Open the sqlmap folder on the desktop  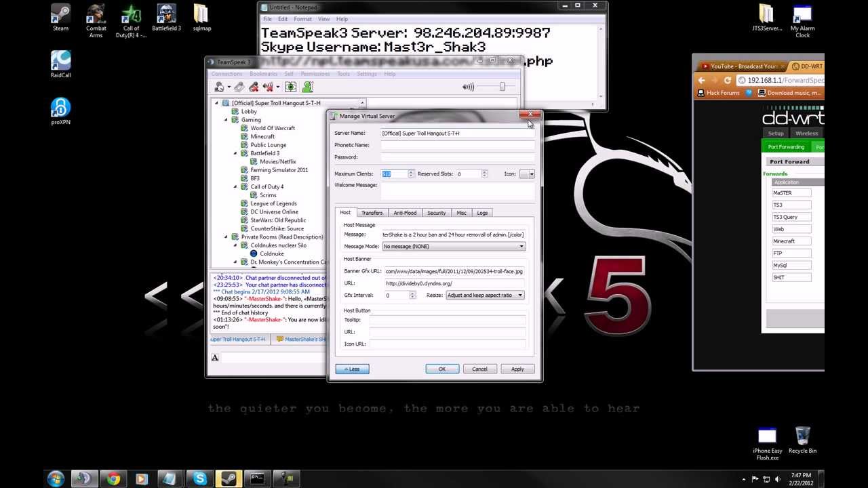point(201,17)
